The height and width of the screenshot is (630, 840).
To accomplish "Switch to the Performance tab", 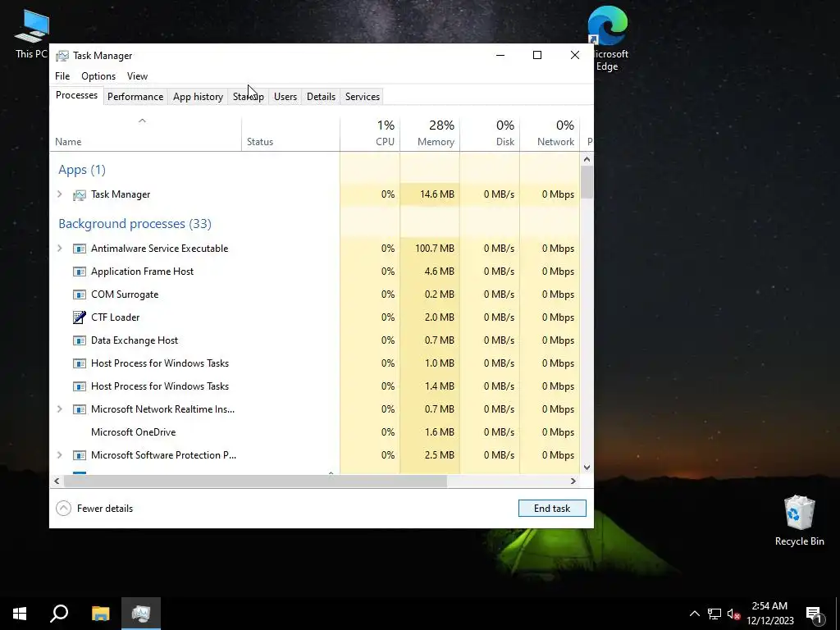I will [x=135, y=97].
